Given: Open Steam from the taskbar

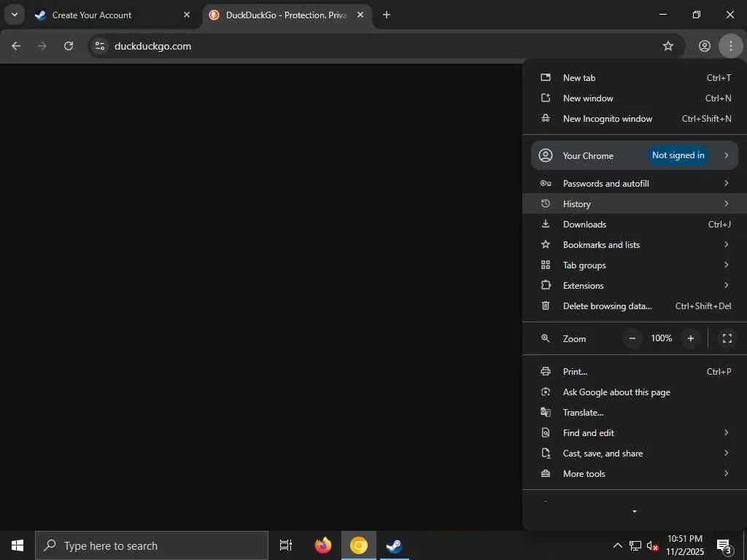Looking at the screenshot, I should (394, 545).
